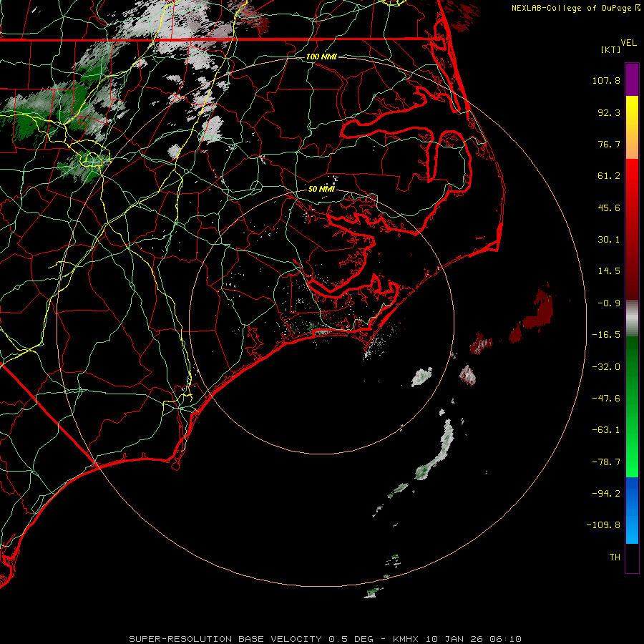Click the 45.6 velocity scale value
644x644 pixels.
(609, 208)
